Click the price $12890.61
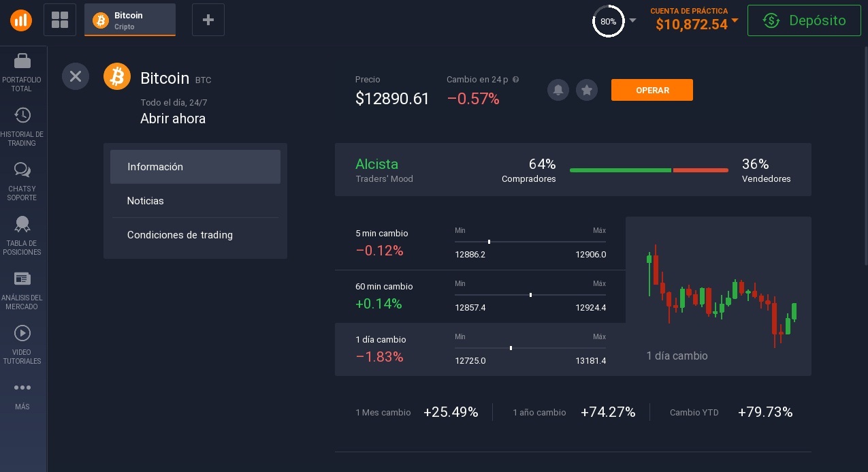 (x=392, y=99)
